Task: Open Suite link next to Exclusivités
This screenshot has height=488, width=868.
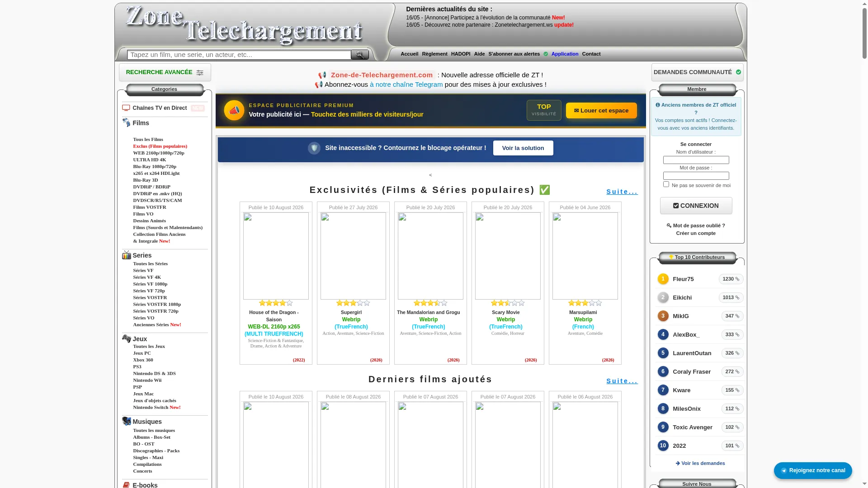Action: [x=622, y=192]
